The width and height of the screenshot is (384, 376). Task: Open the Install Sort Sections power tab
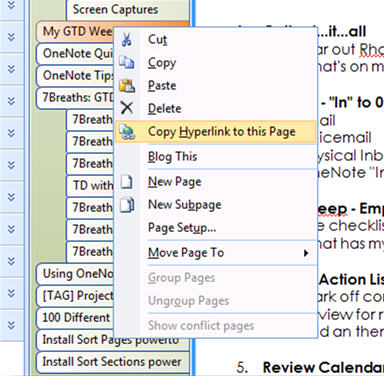pos(113,362)
